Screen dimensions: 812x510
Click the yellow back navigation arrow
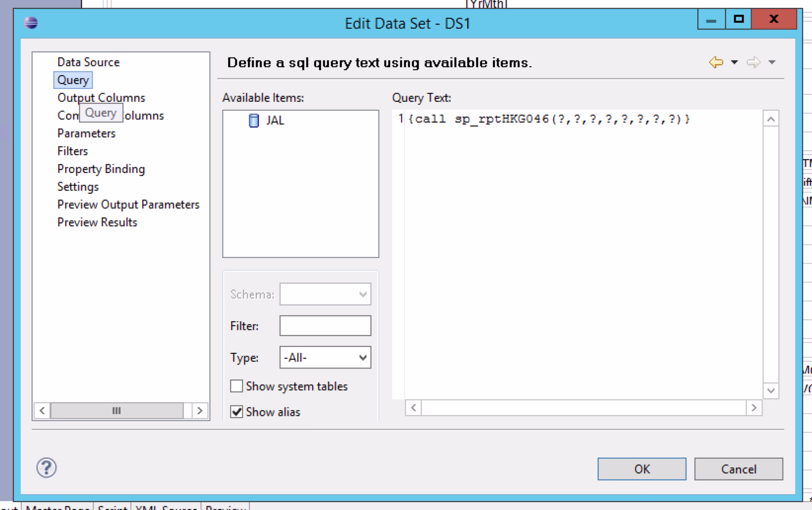point(716,62)
